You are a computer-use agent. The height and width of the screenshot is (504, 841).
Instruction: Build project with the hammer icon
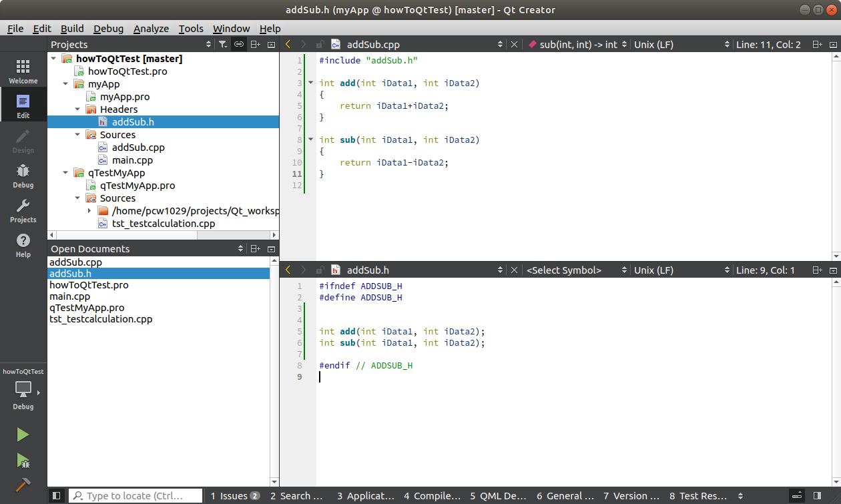click(x=23, y=485)
